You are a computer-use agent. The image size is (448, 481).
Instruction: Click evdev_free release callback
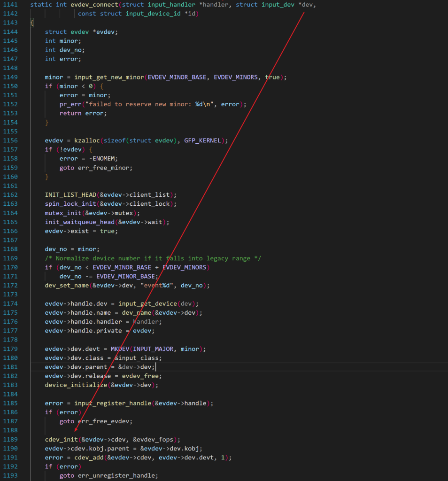pos(140,376)
